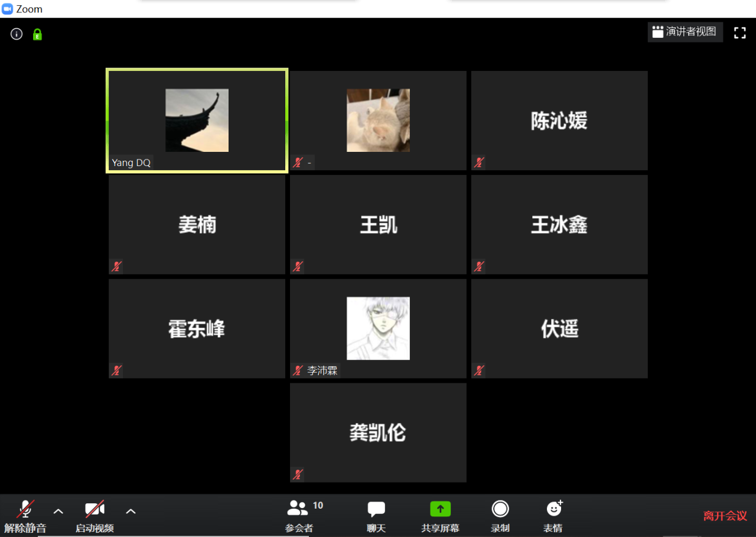Image resolution: width=756 pixels, height=537 pixels.
Task: Enter full screen mode
Action: [739, 33]
